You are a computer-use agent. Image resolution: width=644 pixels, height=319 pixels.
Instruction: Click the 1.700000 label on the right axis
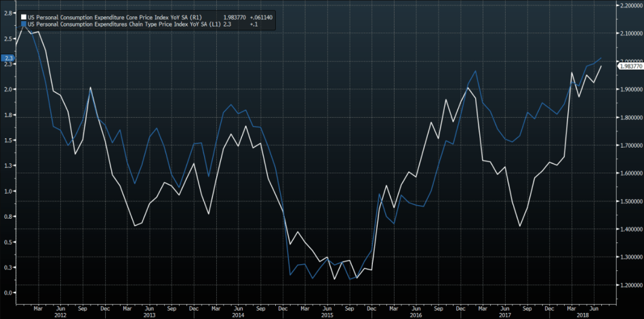coord(631,146)
